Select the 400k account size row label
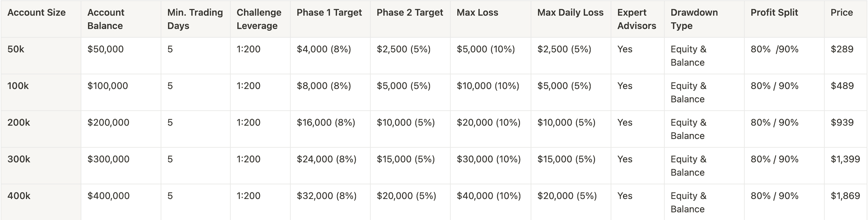 (x=19, y=196)
